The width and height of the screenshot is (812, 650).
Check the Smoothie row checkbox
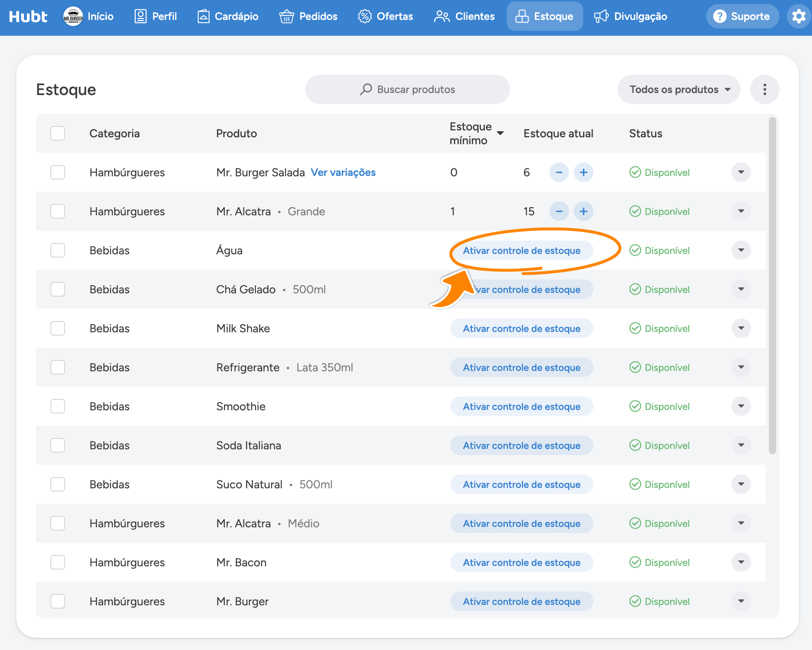[x=58, y=406]
